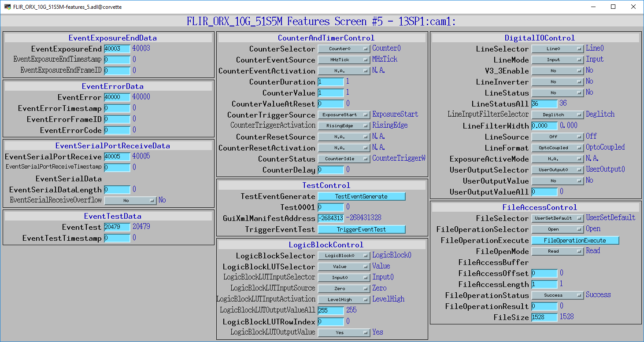
Task: Click the FileOperationExecute button
Action: 575,240
